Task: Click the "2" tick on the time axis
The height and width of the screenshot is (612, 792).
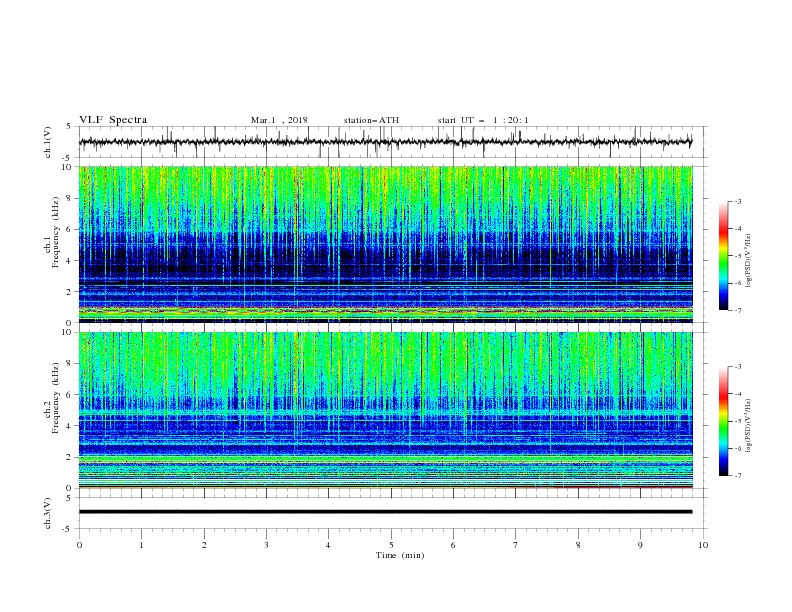Action: pyautogui.click(x=204, y=545)
